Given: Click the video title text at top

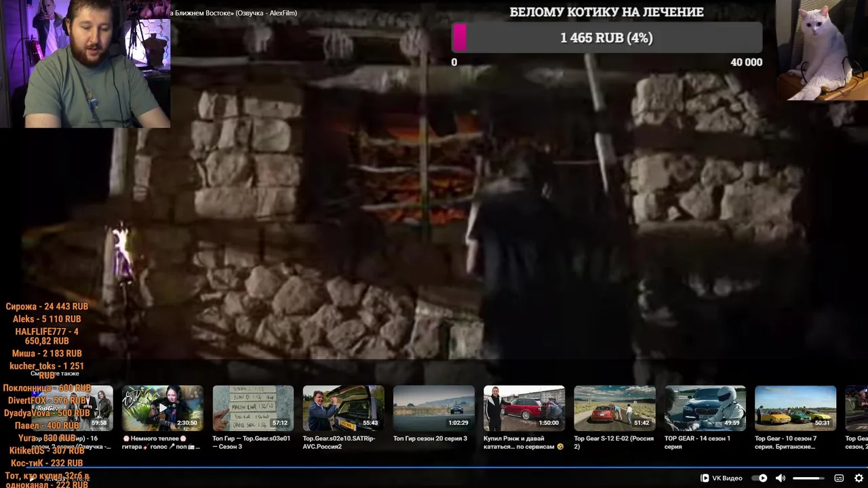Looking at the screenshot, I should (x=234, y=13).
